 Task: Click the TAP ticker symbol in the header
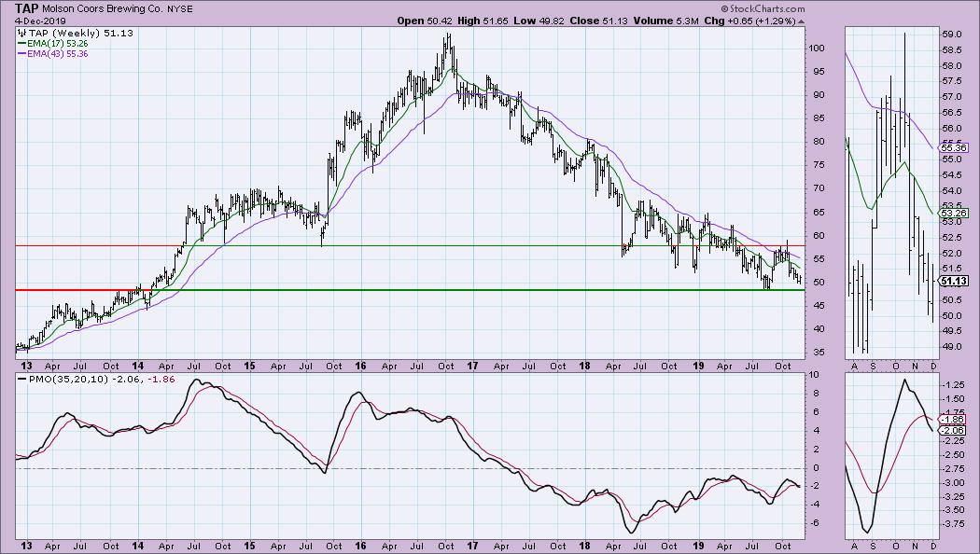(x=27, y=8)
